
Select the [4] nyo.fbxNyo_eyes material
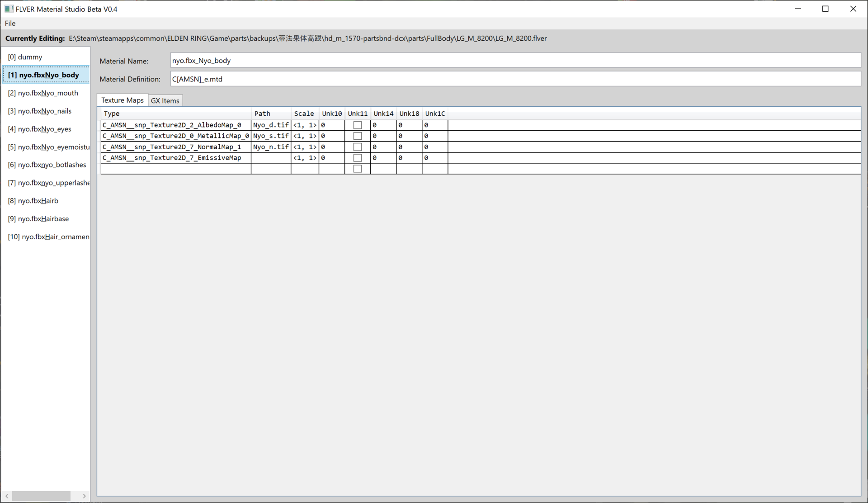click(x=46, y=129)
